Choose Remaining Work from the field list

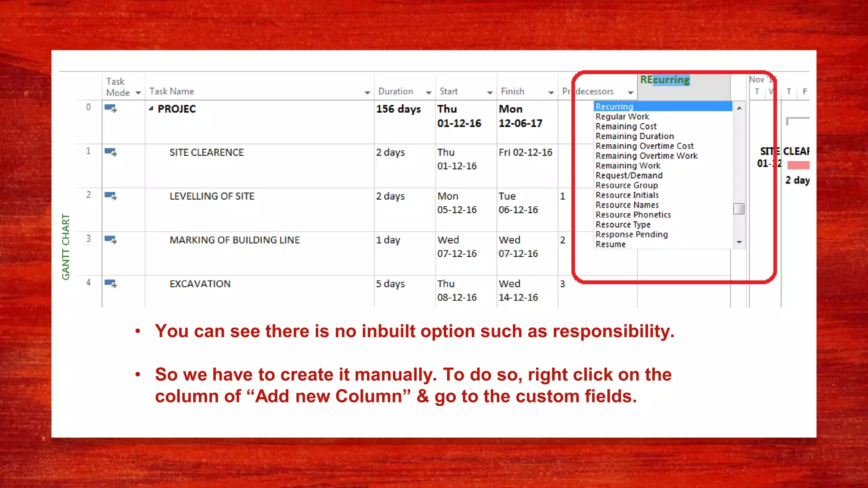click(x=663, y=166)
